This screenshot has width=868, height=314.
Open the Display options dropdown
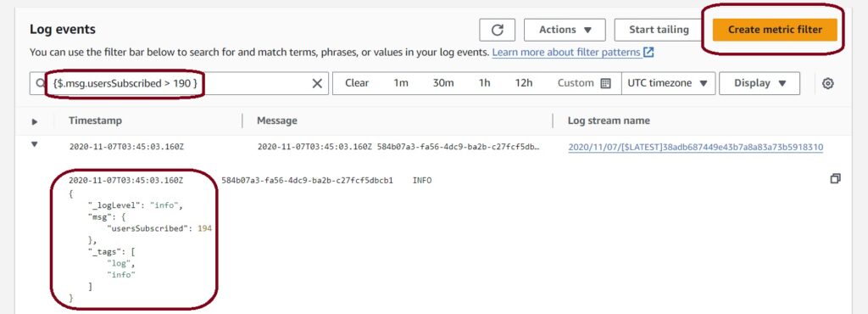pos(759,83)
